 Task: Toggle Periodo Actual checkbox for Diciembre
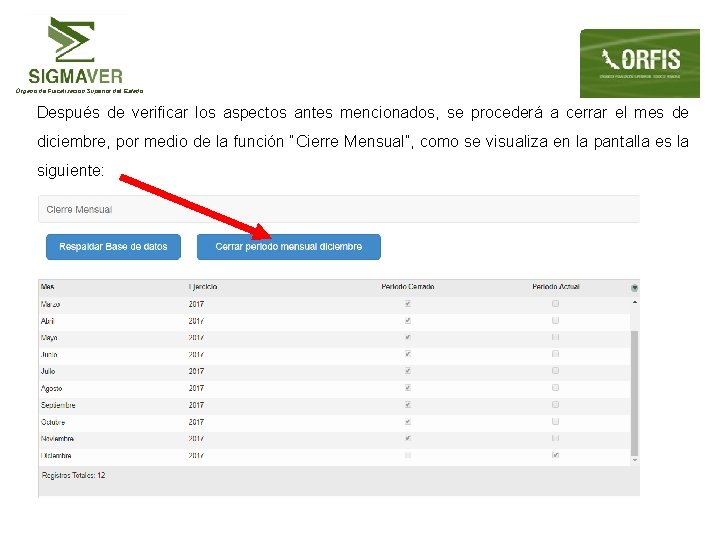point(556,456)
